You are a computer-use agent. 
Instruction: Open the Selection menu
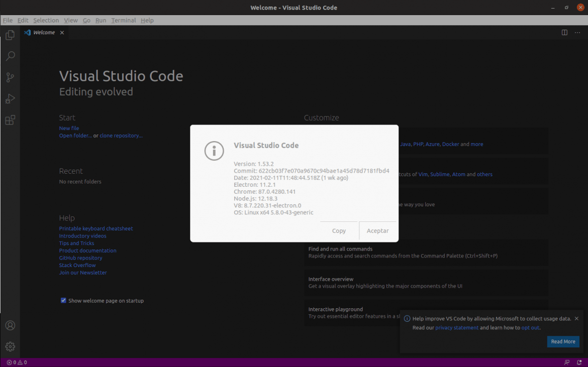coord(46,20)
